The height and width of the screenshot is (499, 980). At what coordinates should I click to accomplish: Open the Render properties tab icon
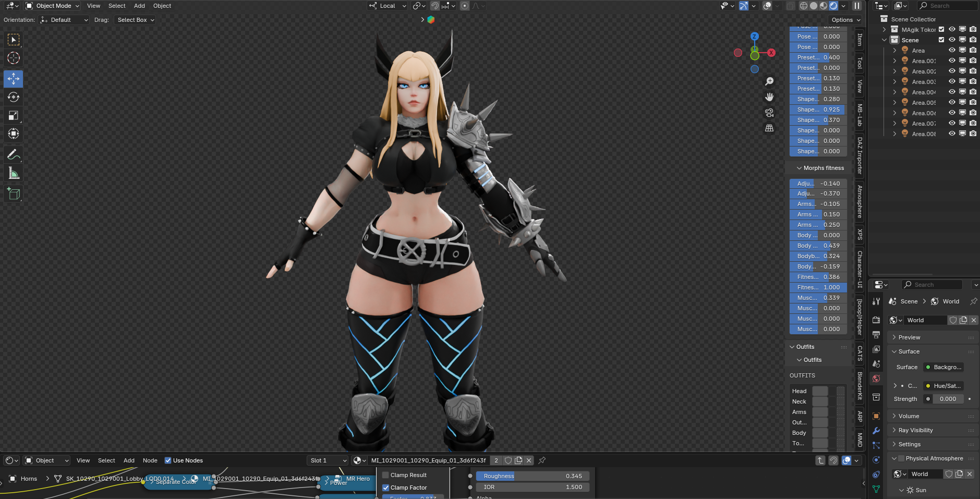[x=876, y=320]
